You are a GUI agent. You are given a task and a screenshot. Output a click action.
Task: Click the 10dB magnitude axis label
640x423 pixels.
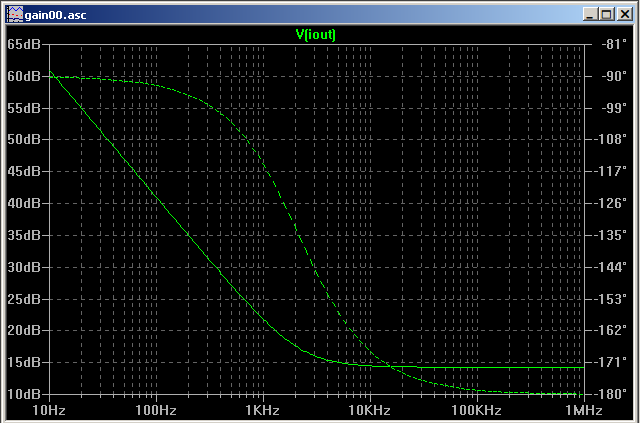point(24,394)
